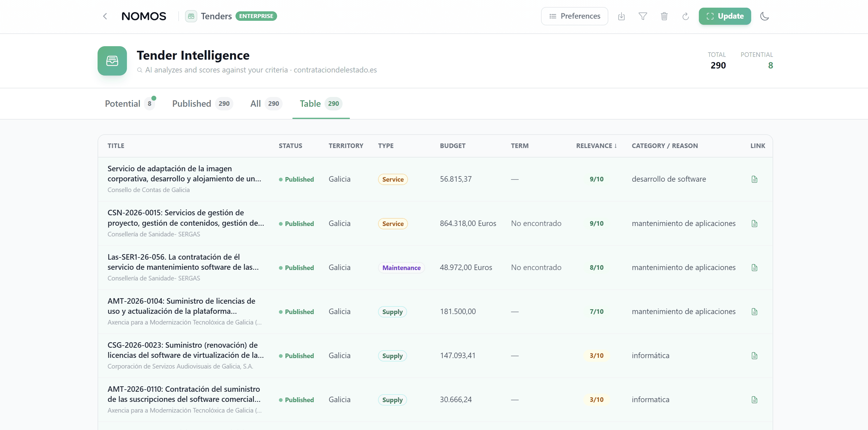Image resolution: width=868 pixels, height=430 pixels.
Task: Click the trash delete icon
Action: [664, 16]
